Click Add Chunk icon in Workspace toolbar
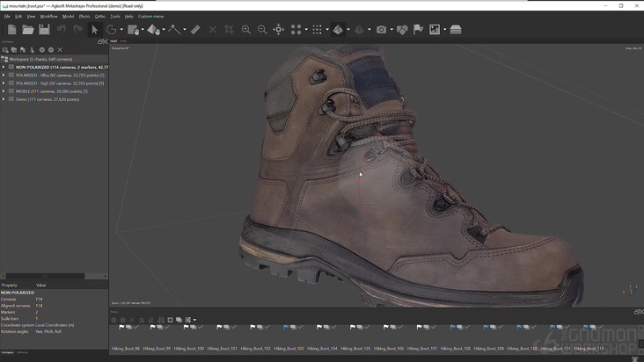644x362 pixels. click(x=5, y=50)
